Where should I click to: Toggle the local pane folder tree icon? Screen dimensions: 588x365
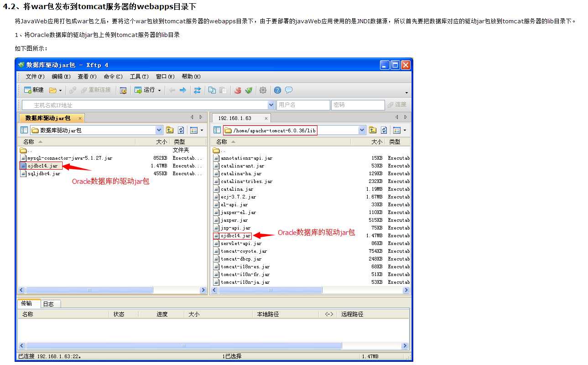tap(24, 130)
